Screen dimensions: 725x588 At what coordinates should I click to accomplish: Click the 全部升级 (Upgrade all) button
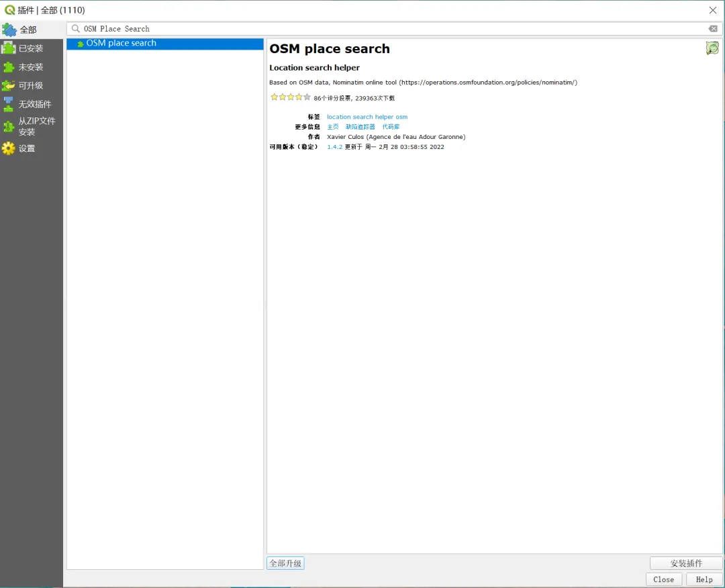(285, 563)
